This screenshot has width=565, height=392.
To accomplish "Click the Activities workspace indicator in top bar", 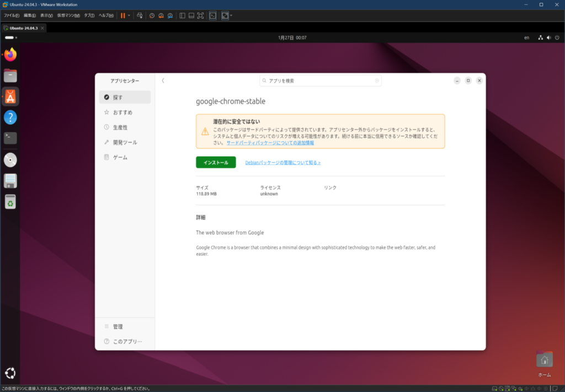I will (11, 37).
